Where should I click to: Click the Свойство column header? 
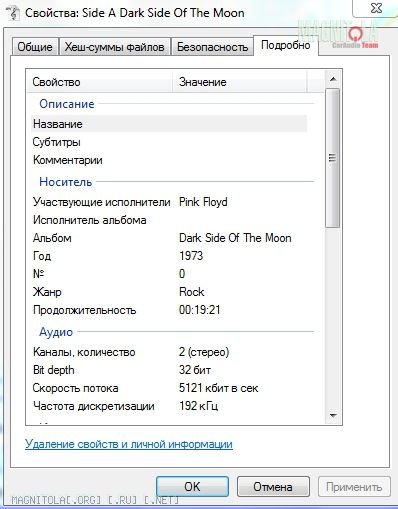click(x=99, y=82)
